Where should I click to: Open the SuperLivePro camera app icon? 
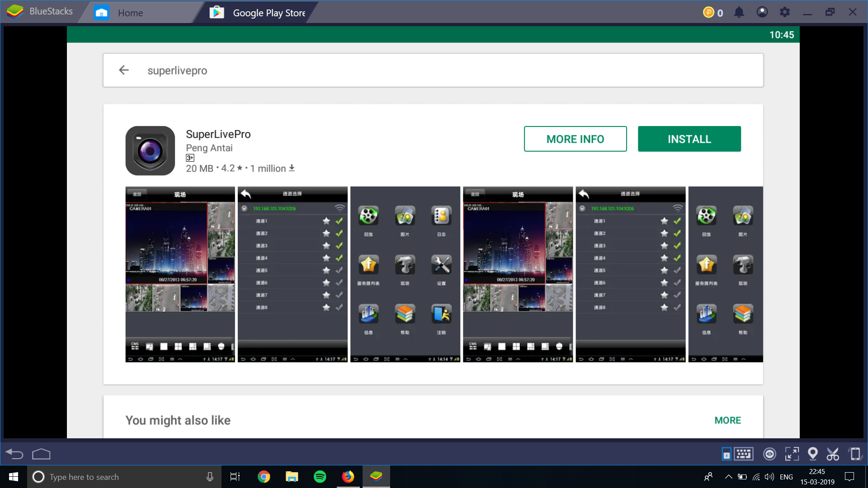point(150,150)
